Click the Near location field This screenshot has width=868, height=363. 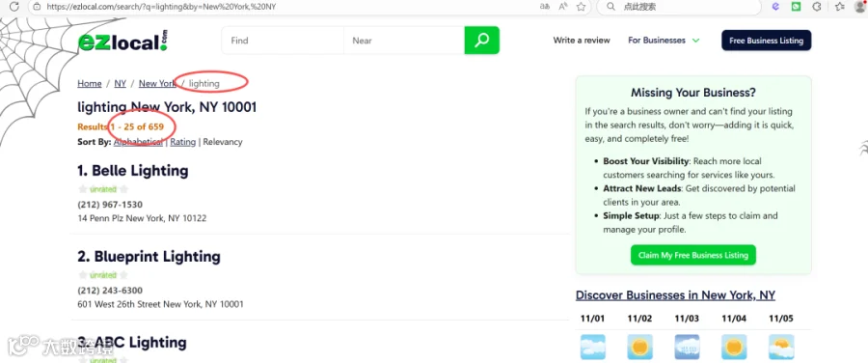coord(404,41)
